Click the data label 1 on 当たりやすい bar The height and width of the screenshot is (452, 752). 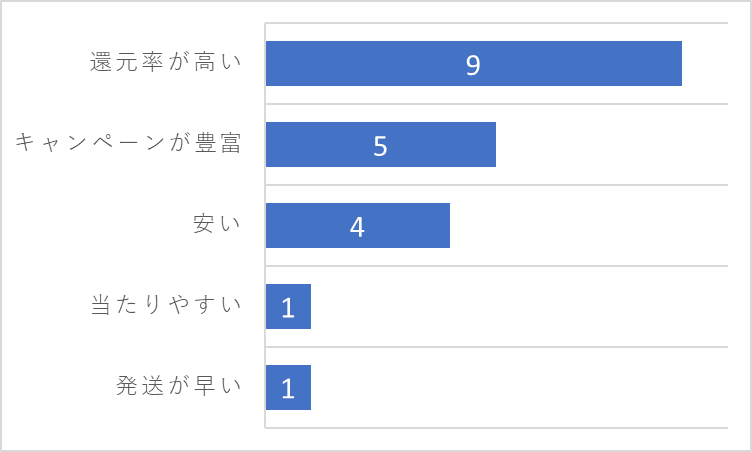(288, 308)
